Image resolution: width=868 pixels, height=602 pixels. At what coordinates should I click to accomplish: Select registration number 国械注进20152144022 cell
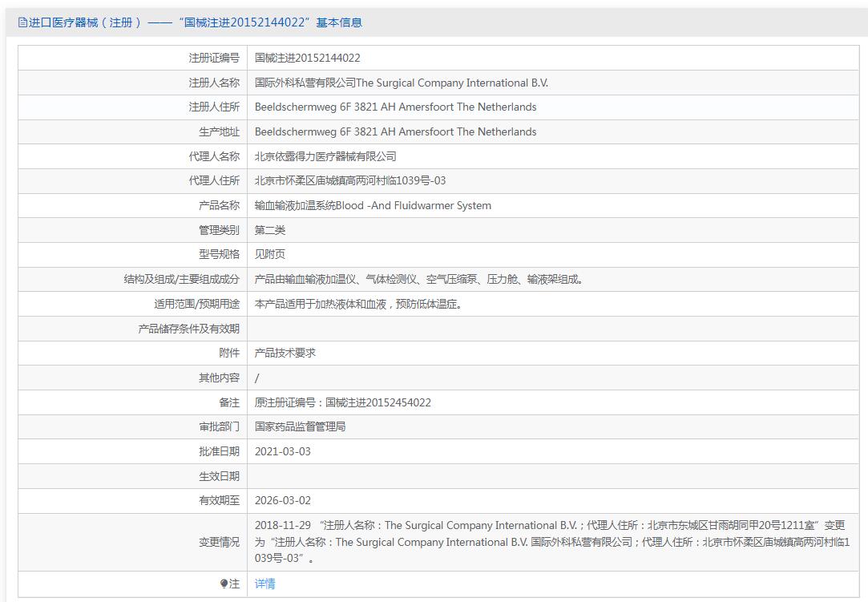[x=307, y=59]
